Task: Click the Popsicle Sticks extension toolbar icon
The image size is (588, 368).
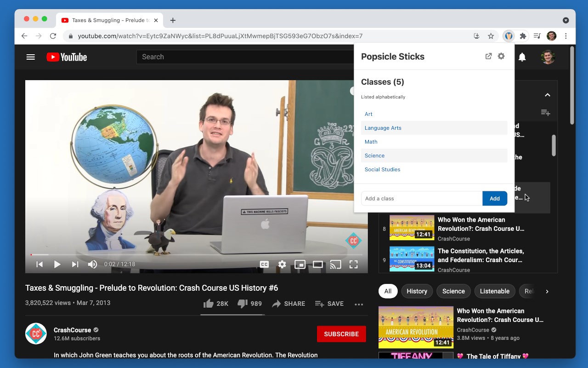Action: point(509,36)
